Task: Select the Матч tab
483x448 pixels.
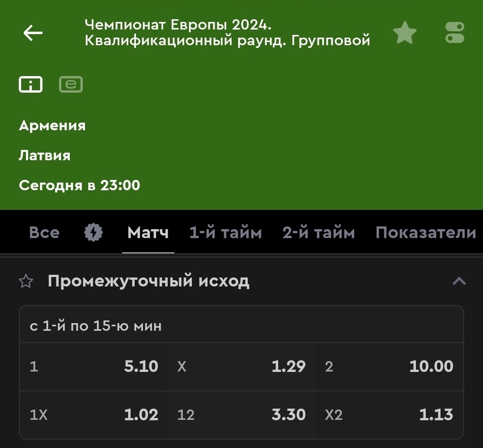Action: click(x=148, y=233)
